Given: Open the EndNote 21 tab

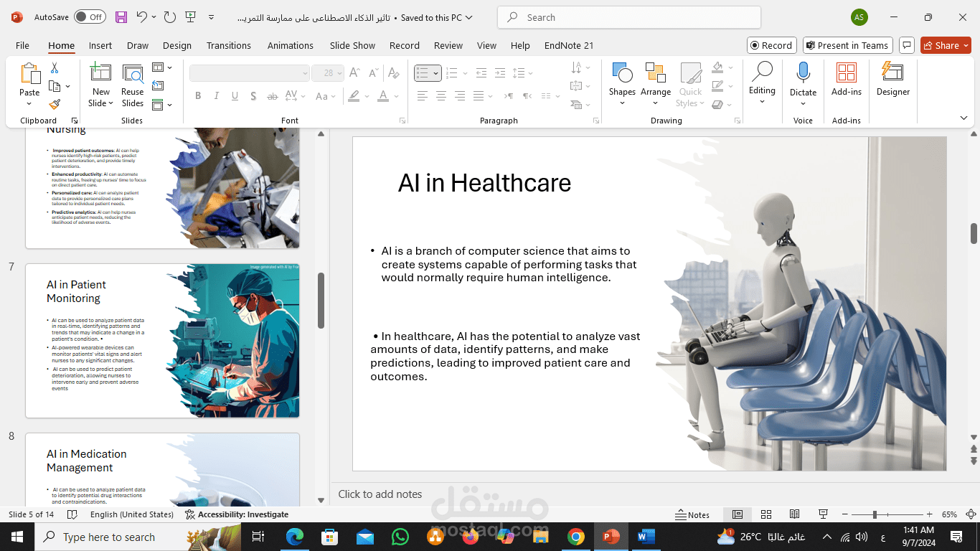Looking at the screenshot, I should pos(569,45).
